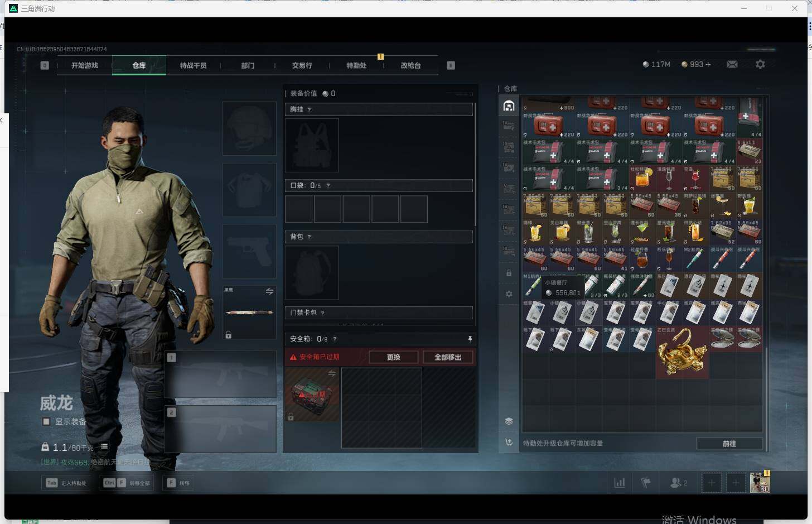The width and height of the screenshot is (812, 524).
Task: Click the Ctrl F 转移全部 button
Action: tap(127, 483)
